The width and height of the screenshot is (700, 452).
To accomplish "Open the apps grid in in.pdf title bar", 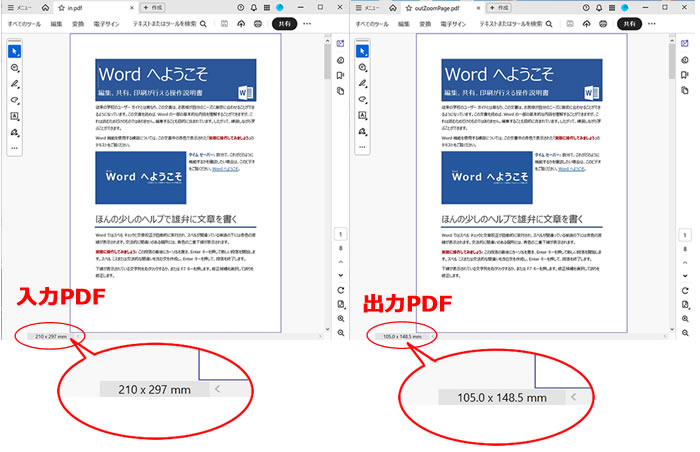I will 267,8.
